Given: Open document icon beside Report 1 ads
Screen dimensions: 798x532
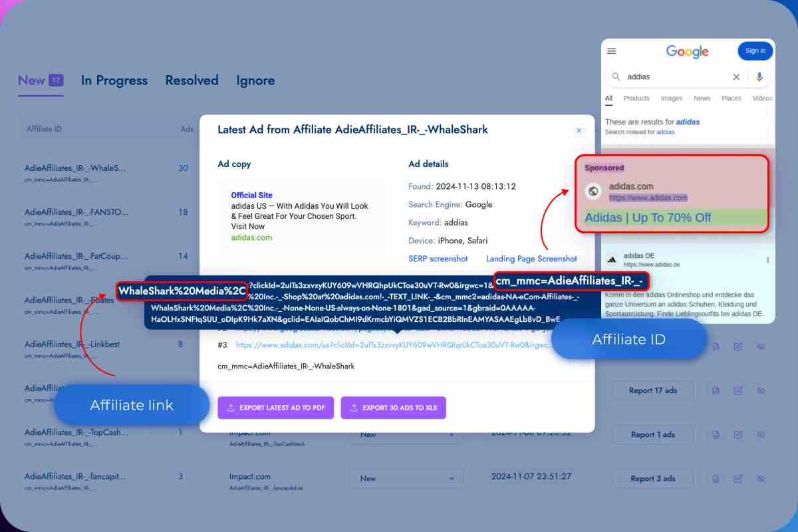Looking at the screenshot, I should click(x=716, y=434).
